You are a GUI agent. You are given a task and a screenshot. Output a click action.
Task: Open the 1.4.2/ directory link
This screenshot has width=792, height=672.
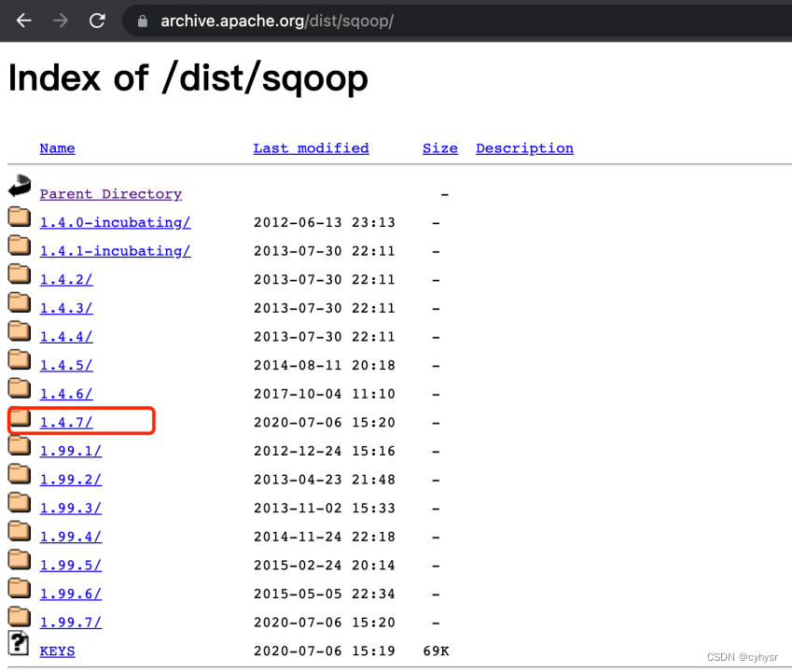point(66,279)
